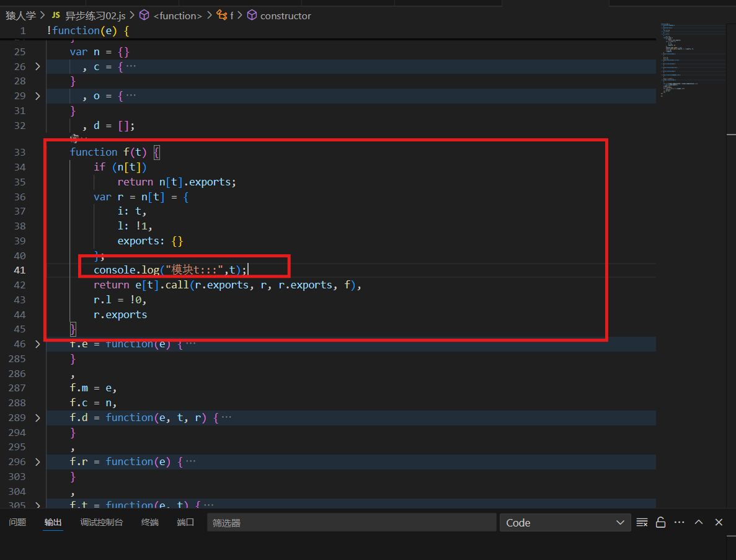Clear the output panel list icon
This screenshot has width=736, height=560.
[x=642, y=522]
